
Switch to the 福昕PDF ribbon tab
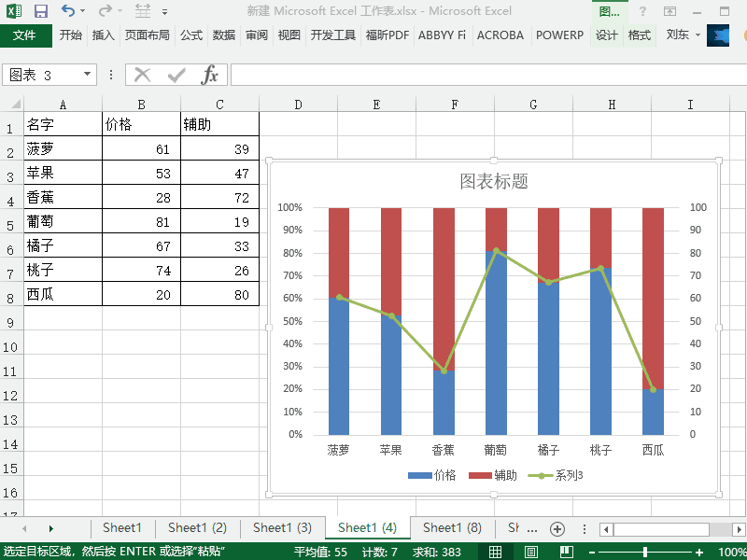point(388,35)
